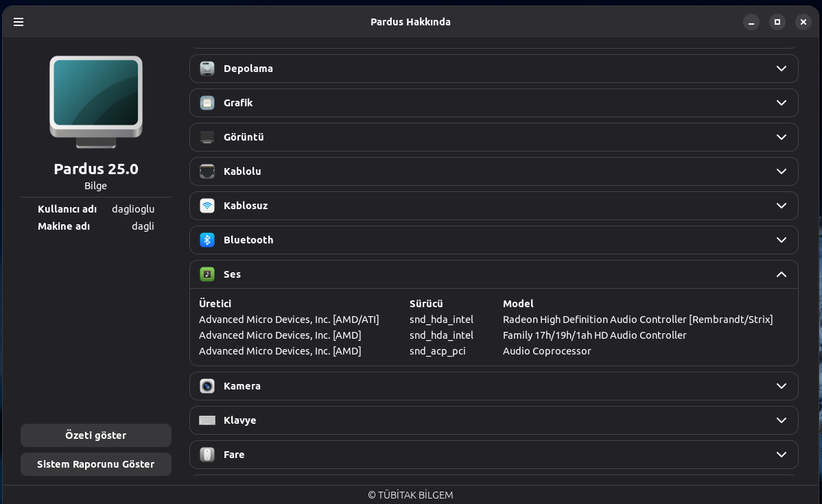Click the Pardus computer monitor image
Image resolution: width=822 pixels, height=504 pixels.
point(96,101)
